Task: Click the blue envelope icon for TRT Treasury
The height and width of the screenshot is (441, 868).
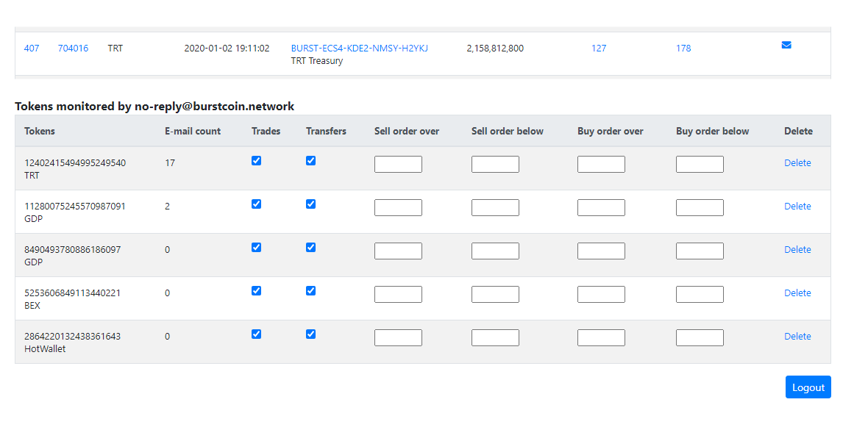Action: click(786, 44)
